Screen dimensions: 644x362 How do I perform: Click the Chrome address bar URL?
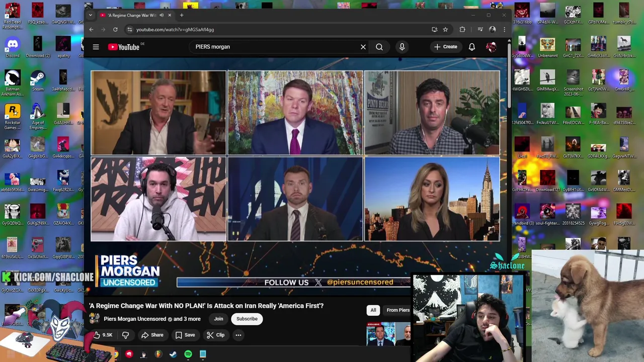coord(175,30)
